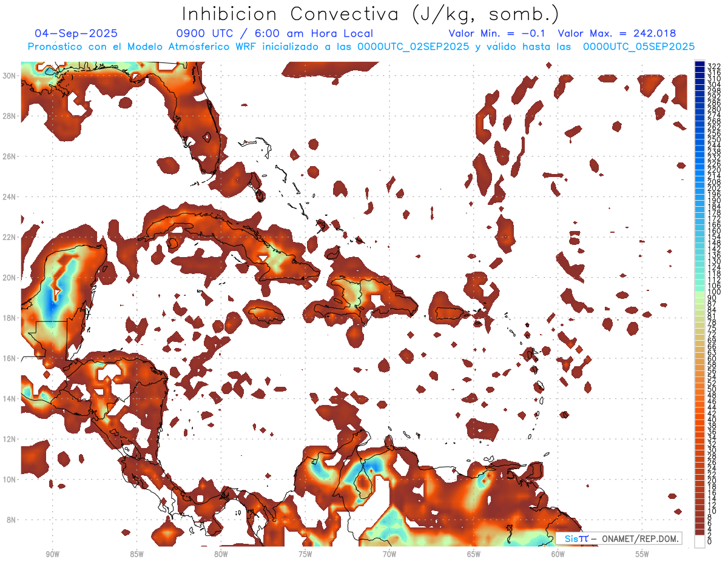Click the 30N latitude label
728x562 pixels.
coord(10,75)
